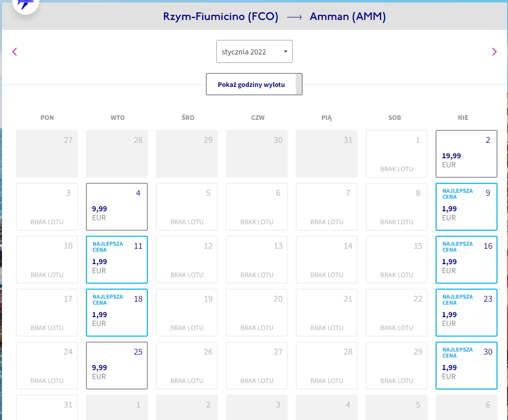Viewport: 508px width, 420px height.
Task: Select January 23 best price flight
Action: 466,313
